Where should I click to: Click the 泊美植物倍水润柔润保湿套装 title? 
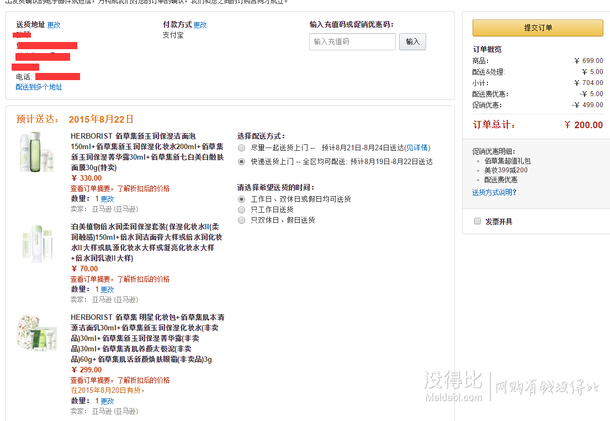146,242
